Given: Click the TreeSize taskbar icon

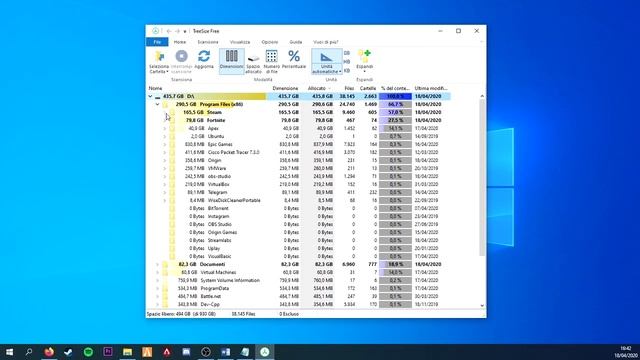Looking at the screenshot, I should (x=265, y=352).
